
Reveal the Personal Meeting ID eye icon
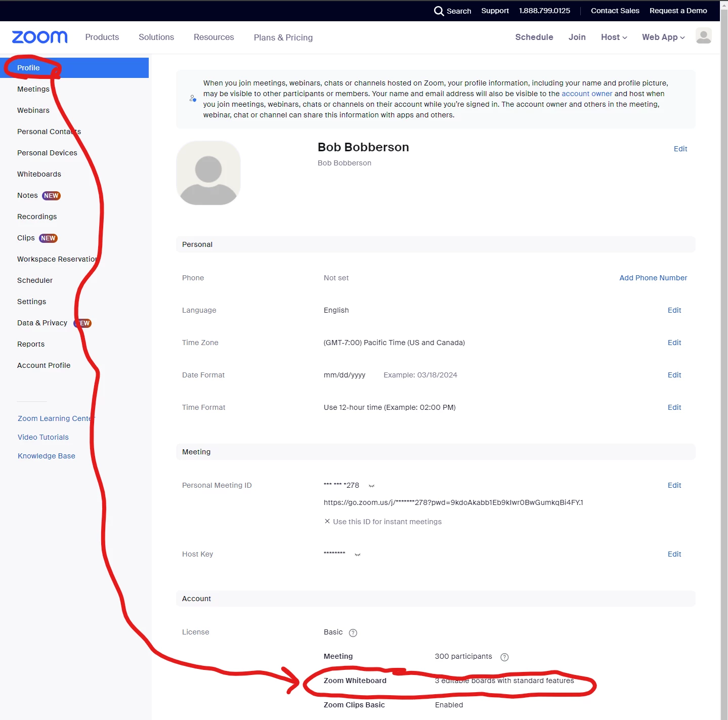(371, 486)
